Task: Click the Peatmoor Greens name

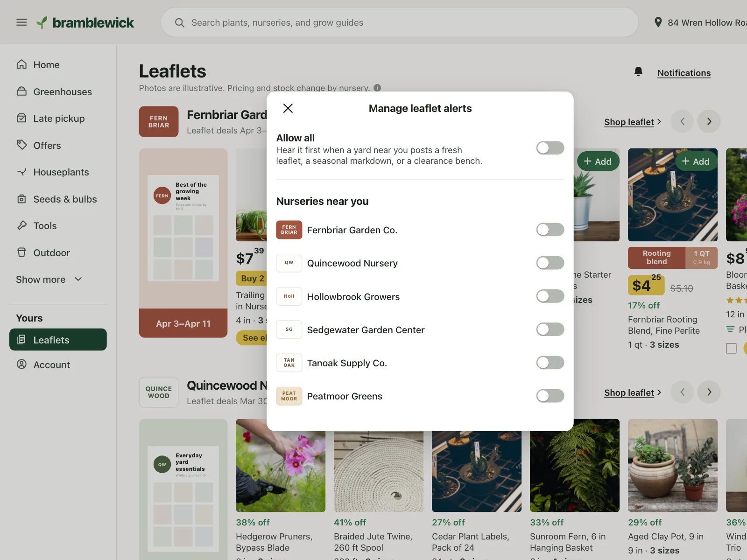Action: click(x=345, y=396)
